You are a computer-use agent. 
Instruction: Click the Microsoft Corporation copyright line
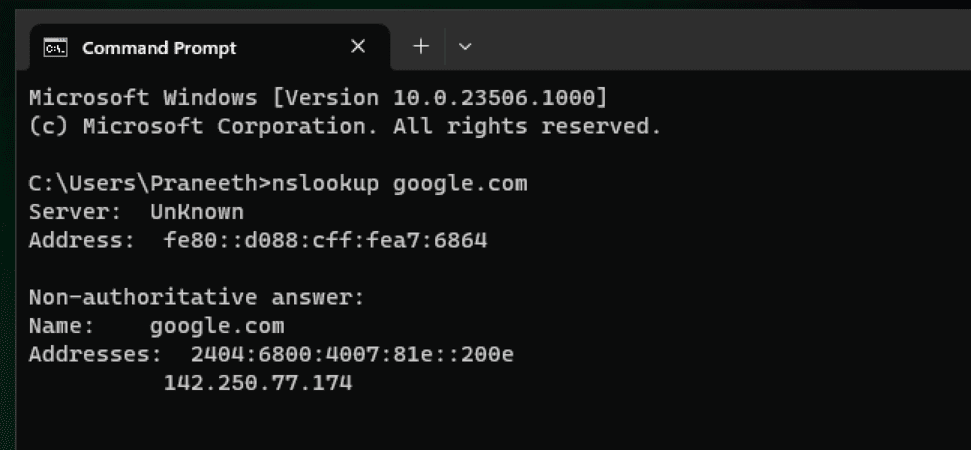[x=345, y=127]
